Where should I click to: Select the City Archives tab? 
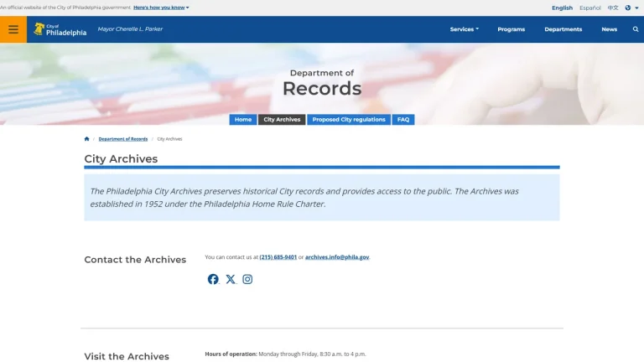click(x=282, y=120)
